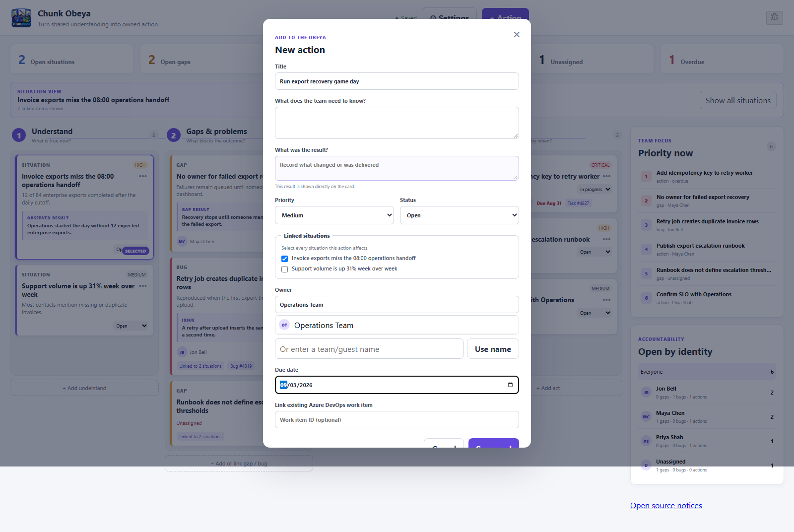
Task: Click the Overdue stat card
Action: (722, 59)
